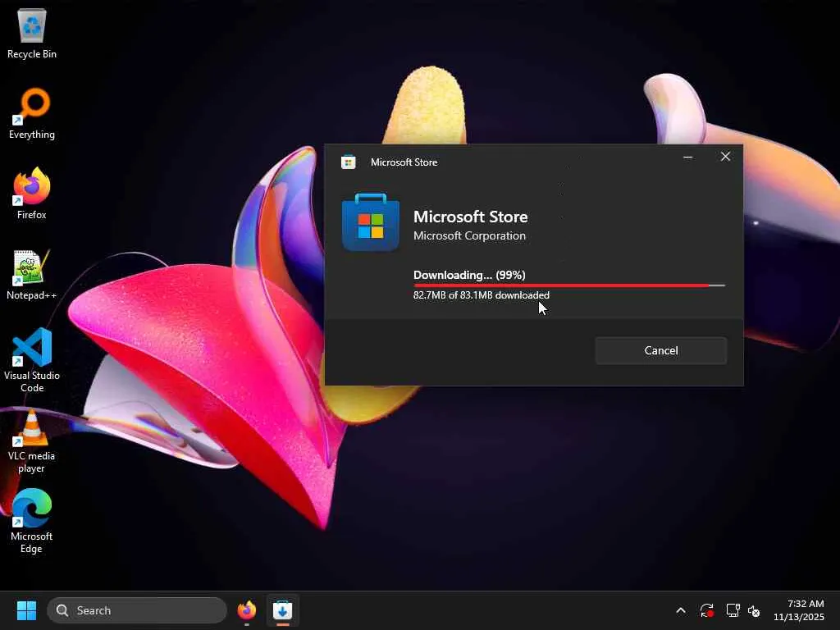Open the Recycle Bin desktop icon
The image size is (840, 630).
(32, 34)
